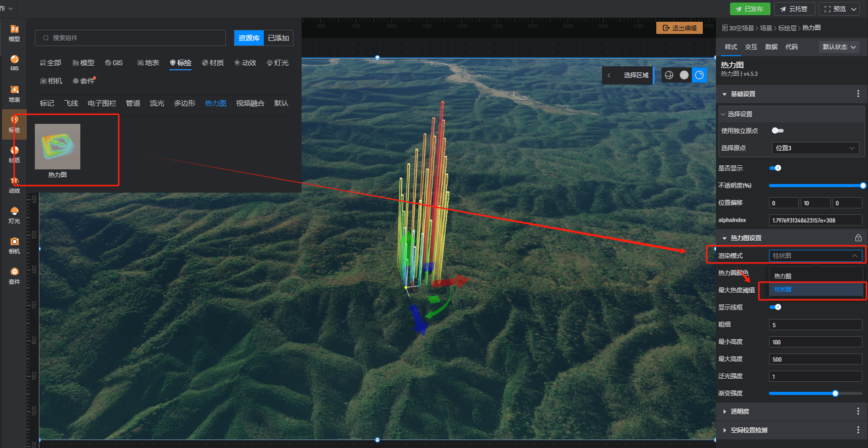Click the 预览 preview button
The width and height of the screenshot is (868, 448).
[834, 9]
